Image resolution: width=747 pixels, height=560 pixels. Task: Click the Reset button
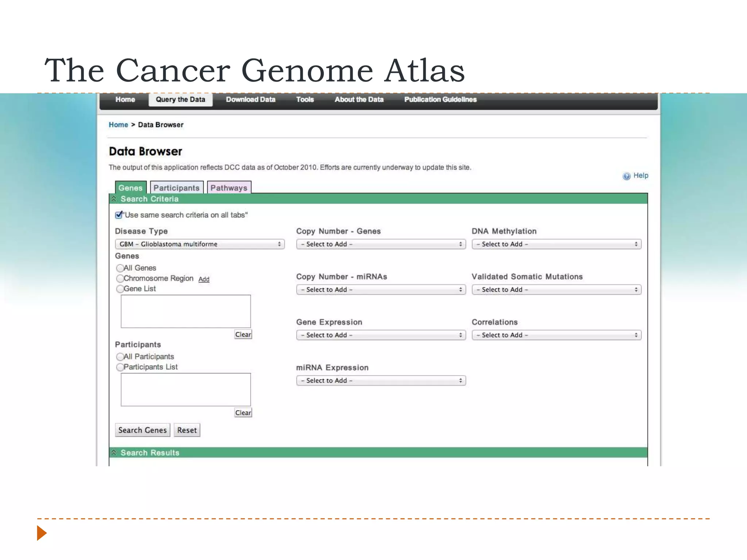click(x=187, y=430)
